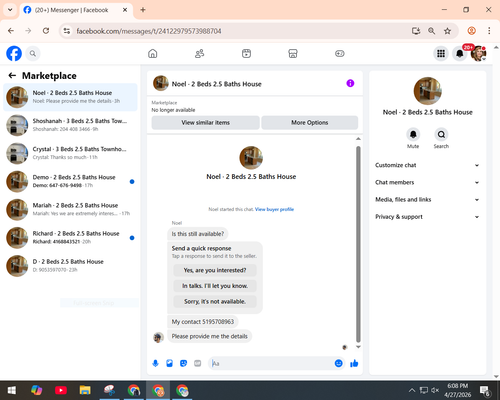This screenshot has height=400, width=500.
Task: Go back using the arrow beside Marketplace
Action: tap(12, 76)
